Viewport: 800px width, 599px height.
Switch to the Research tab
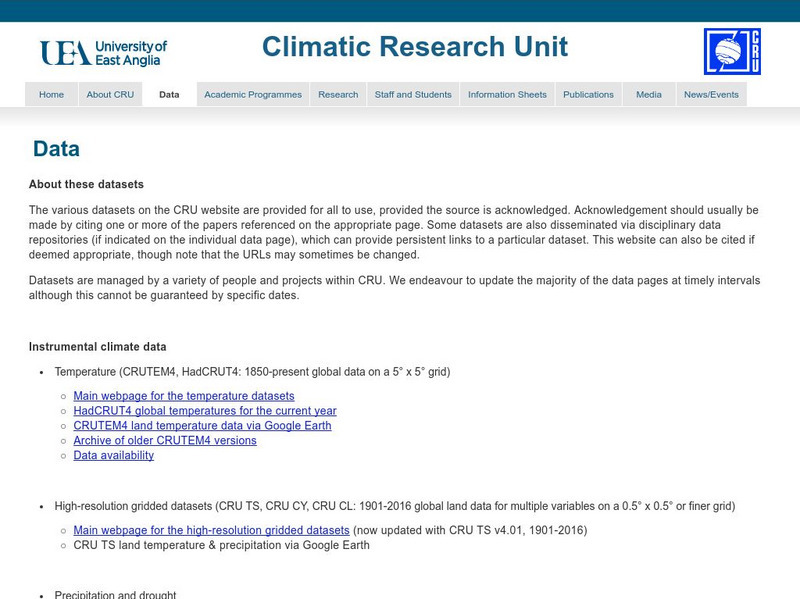pyautogui.click(x=338, y=93)
